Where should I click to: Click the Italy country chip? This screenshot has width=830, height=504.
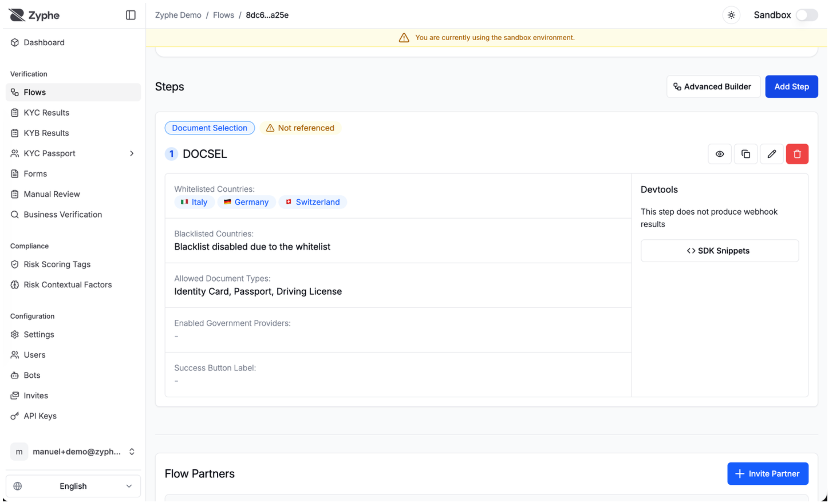pos(194,202)
